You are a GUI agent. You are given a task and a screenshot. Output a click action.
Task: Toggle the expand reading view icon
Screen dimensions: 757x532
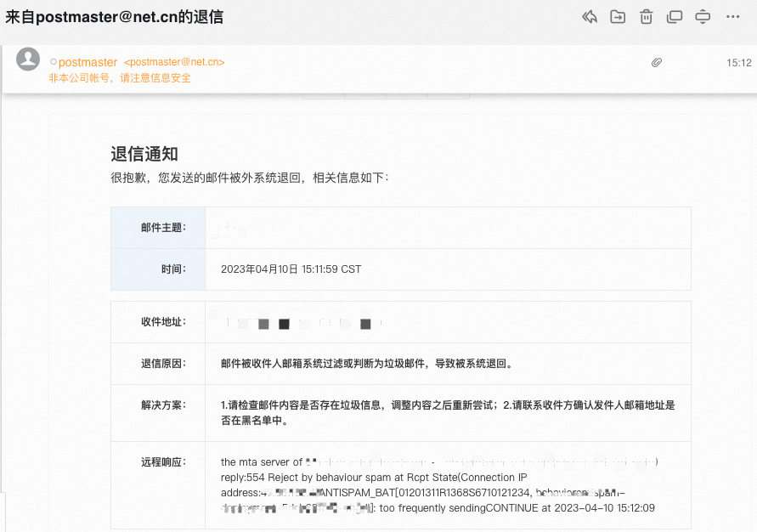click(703, 17)
